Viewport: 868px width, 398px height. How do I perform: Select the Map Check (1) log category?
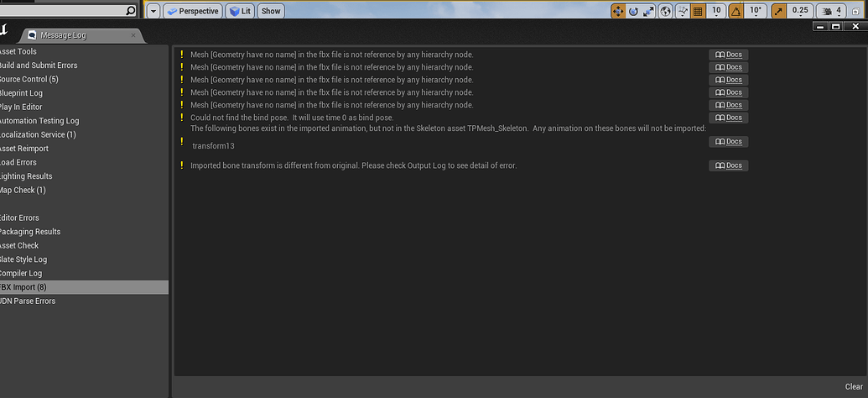pyautogui.click(x=23, y=190)
